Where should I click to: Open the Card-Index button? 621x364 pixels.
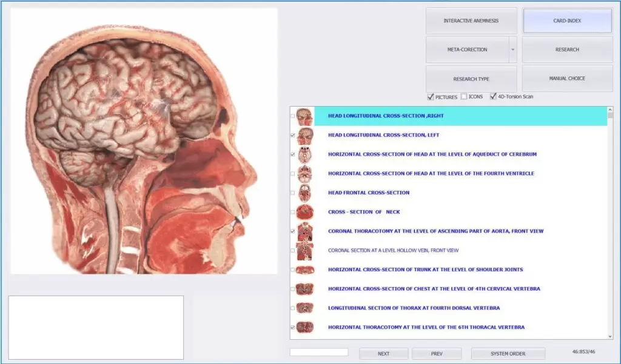click(567, 21)
